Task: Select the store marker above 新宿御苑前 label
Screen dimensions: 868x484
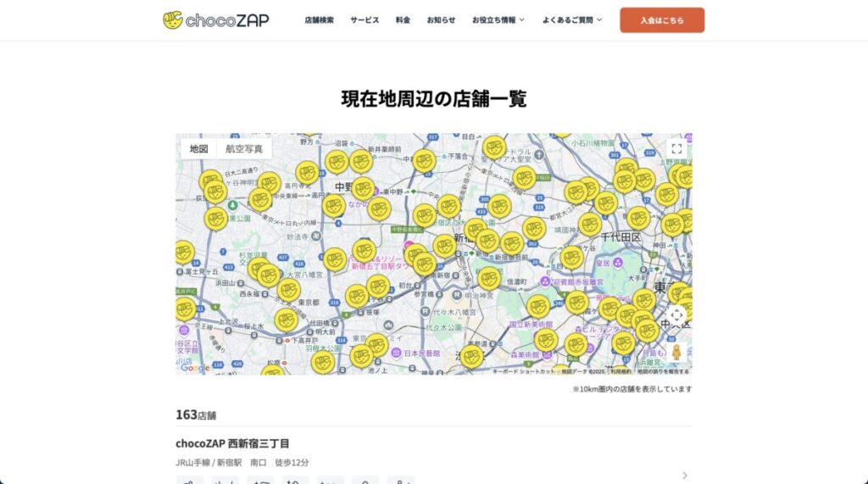Action: click(x=512, y=243)
